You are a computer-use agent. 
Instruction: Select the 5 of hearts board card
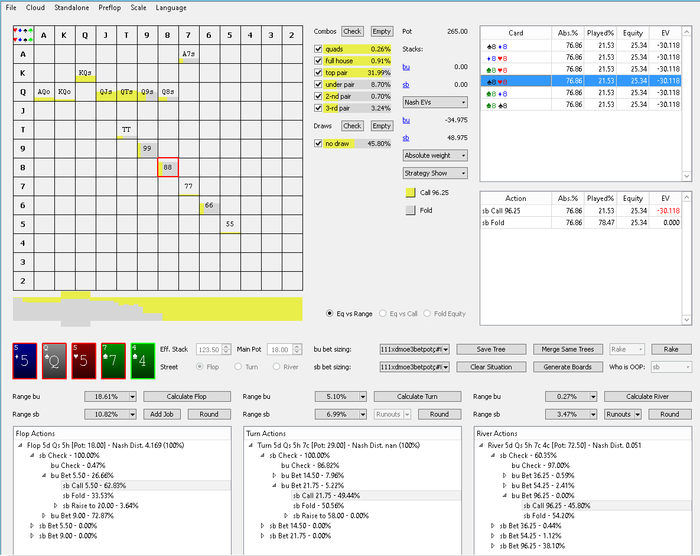click(83, 361)
